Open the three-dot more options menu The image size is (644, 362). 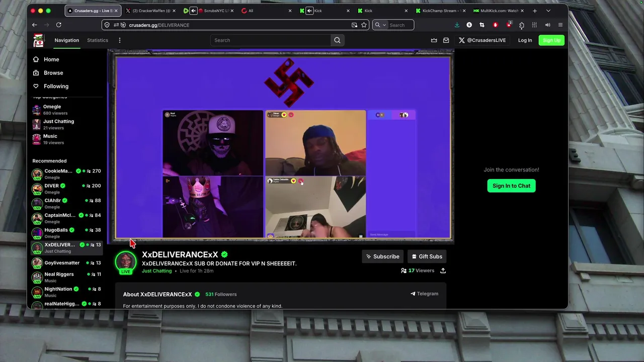pos(120,40)
